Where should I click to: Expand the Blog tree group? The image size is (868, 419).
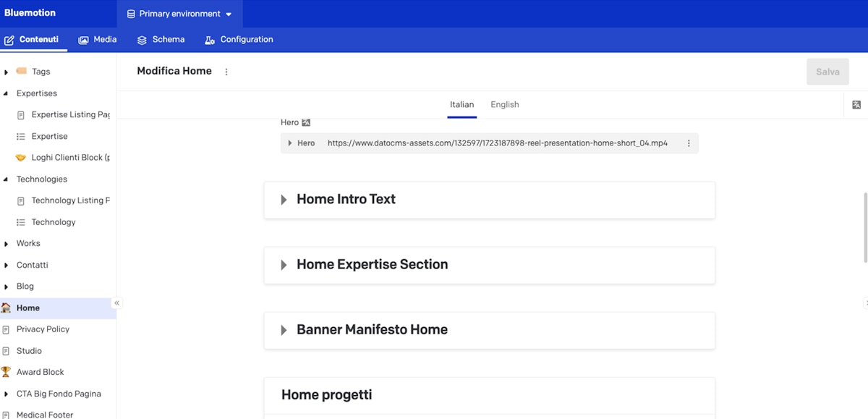pos(7,287)
